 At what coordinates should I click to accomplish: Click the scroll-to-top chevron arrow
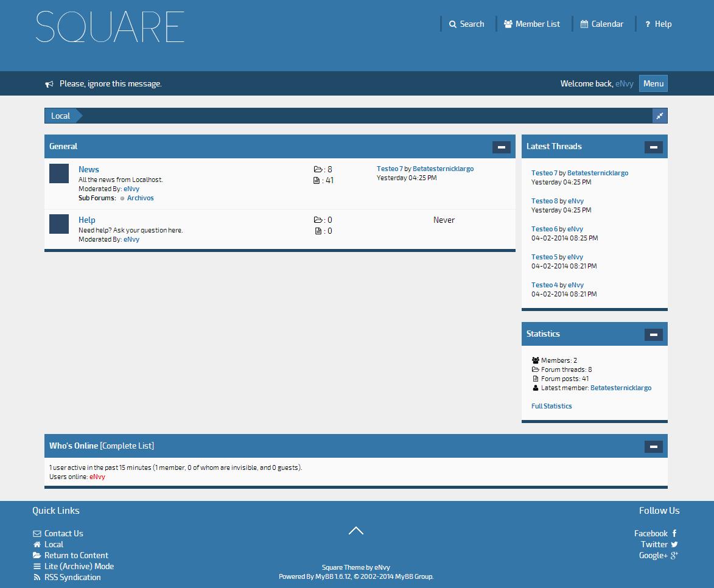coord(356,531)
